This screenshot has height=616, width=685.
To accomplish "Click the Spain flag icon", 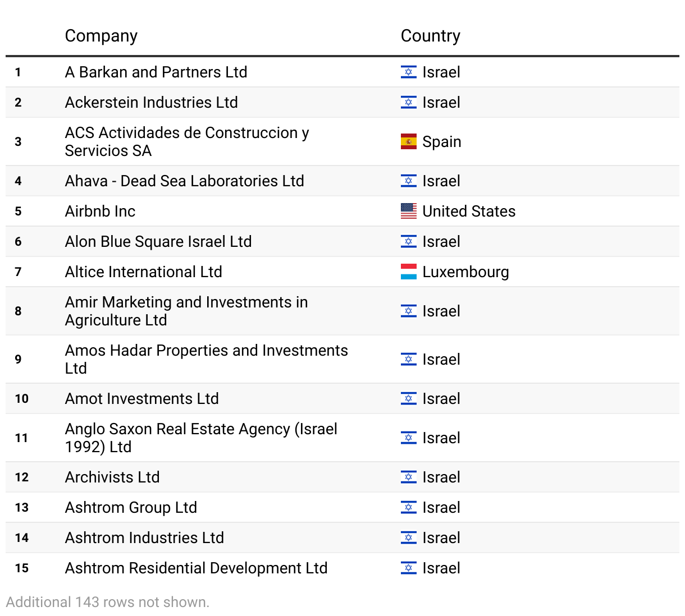I will [408, 141].
